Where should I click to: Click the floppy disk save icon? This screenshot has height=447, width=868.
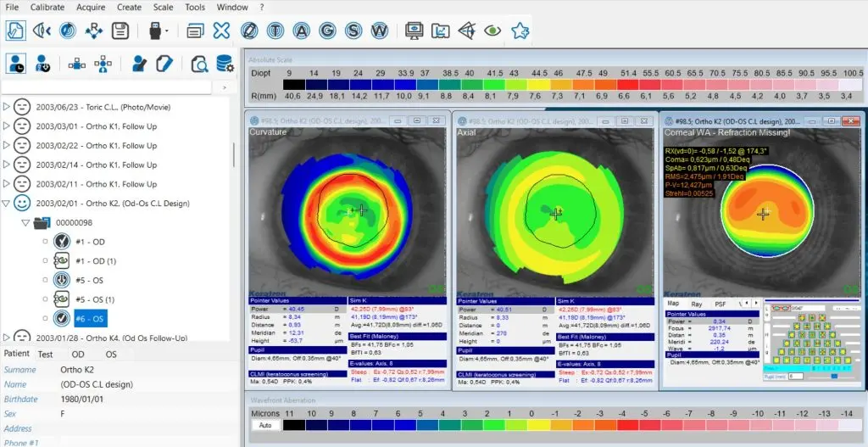point(120,31)
